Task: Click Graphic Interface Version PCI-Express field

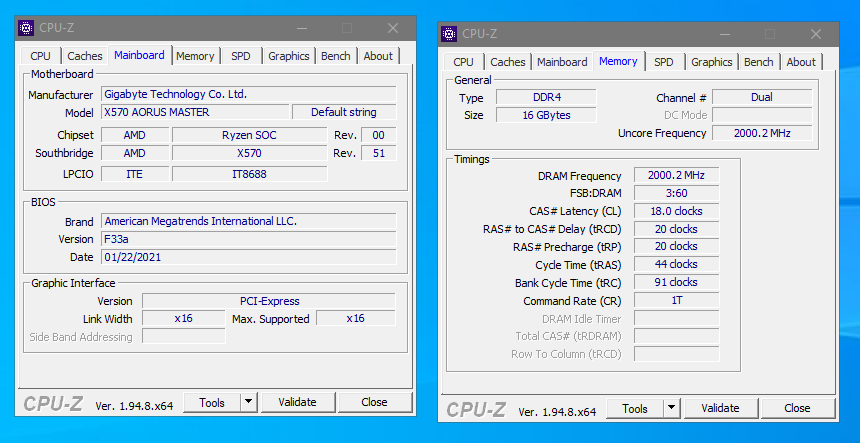Action: (x=269, y=301)
